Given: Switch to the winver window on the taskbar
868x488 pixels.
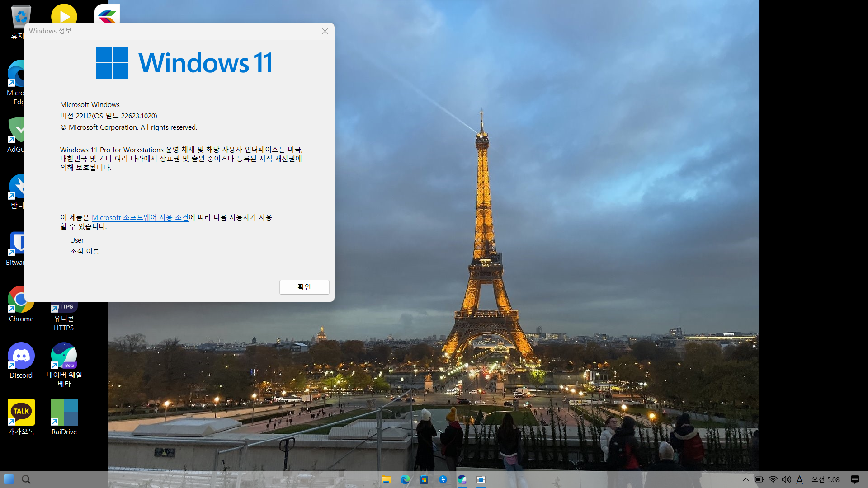Looking at the screenshot, I should tap(481, 479).
